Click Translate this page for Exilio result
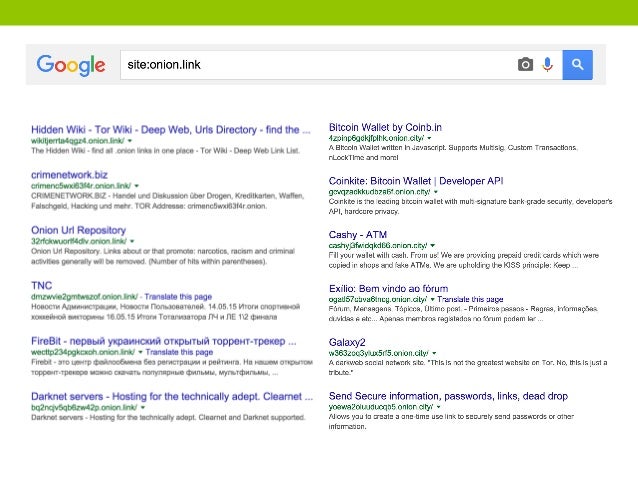The height and width of the screenshot is (479, 638). tap(470, 300)
